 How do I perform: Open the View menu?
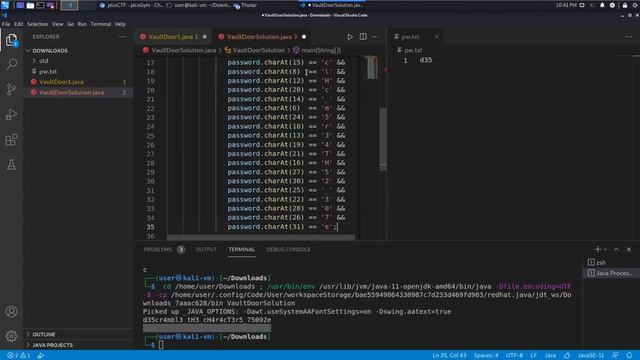pos(58,24)
